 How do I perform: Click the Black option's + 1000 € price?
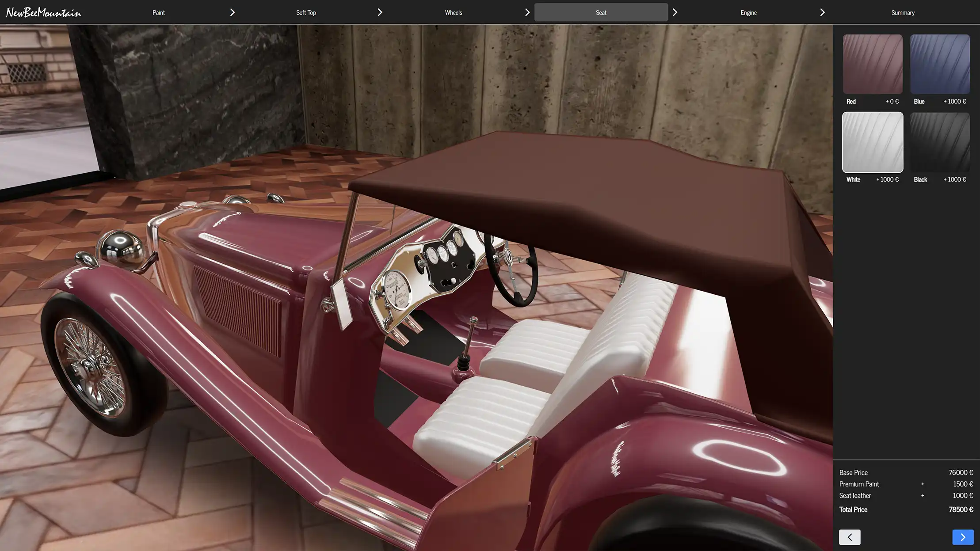(955, 179)
